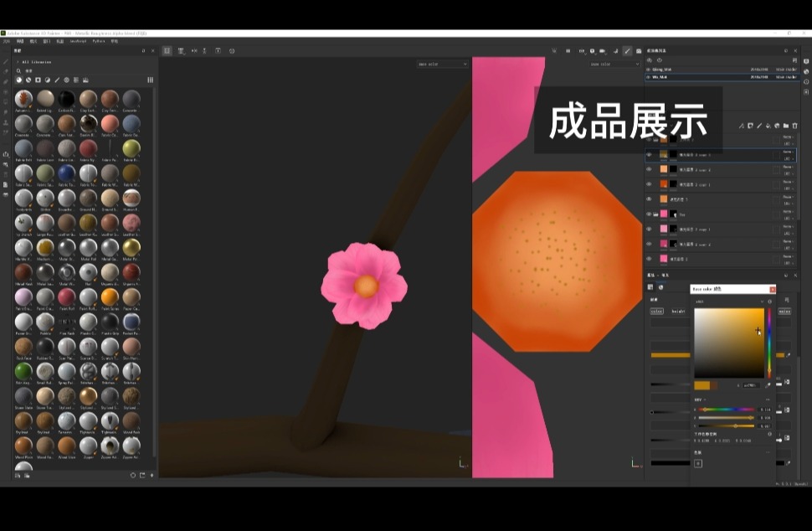Open the Python menu in the menu bar
Image resolution: width=812 pixels, height=531 pixels.
click(x=98, y=39)
